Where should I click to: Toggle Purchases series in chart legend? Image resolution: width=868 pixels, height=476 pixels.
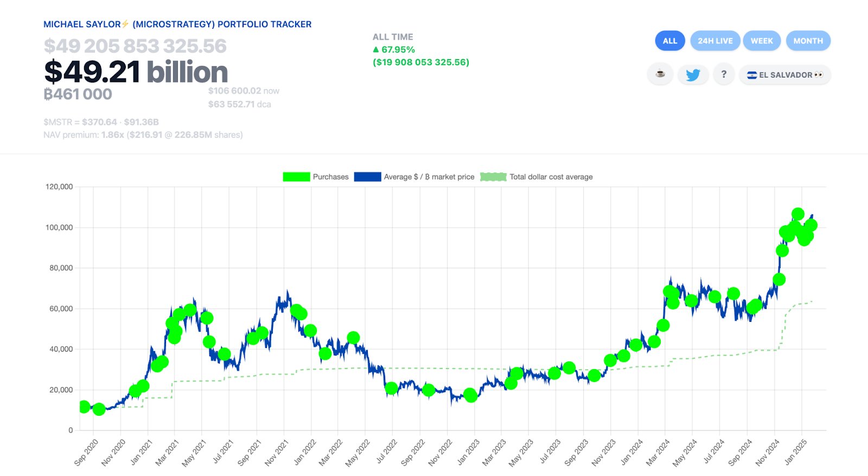[330, 177]
